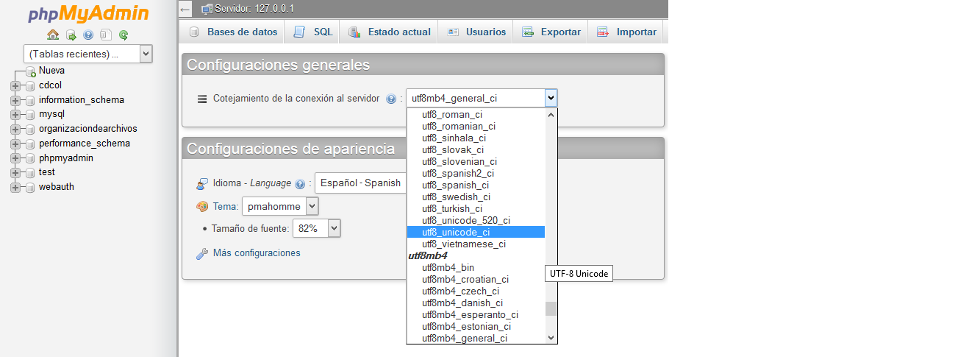Open the Tema theme dropdown
The height and width of the screenshot is (357, 980).
(x=281, y=207)
